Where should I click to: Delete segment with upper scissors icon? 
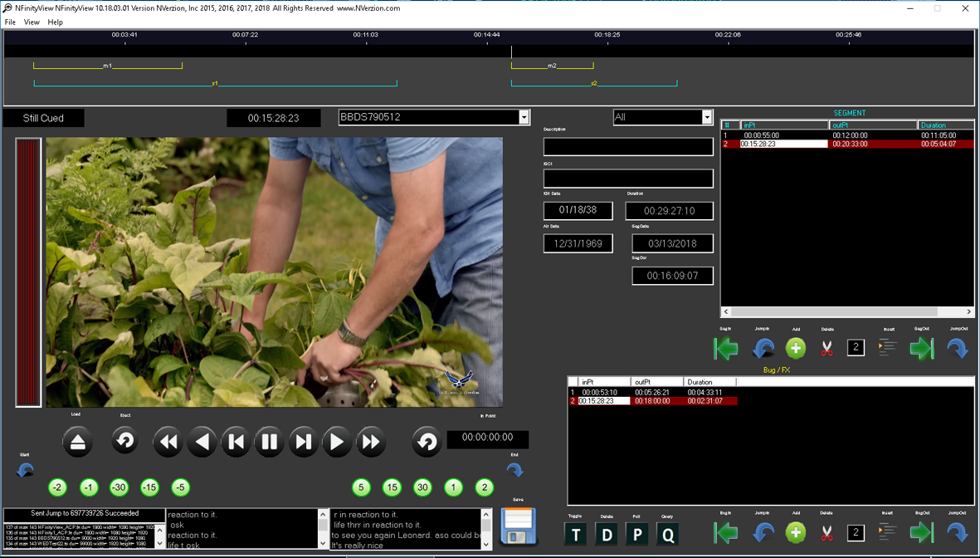(x=826, y=349)
